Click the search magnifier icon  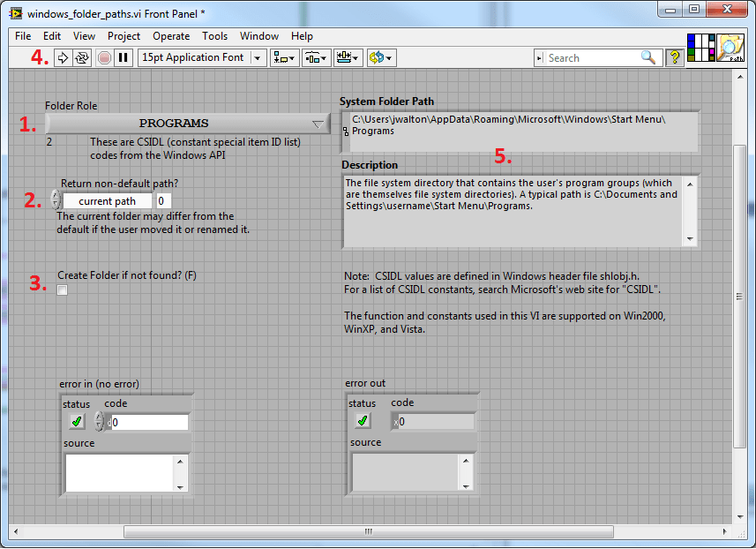point(648,57)
